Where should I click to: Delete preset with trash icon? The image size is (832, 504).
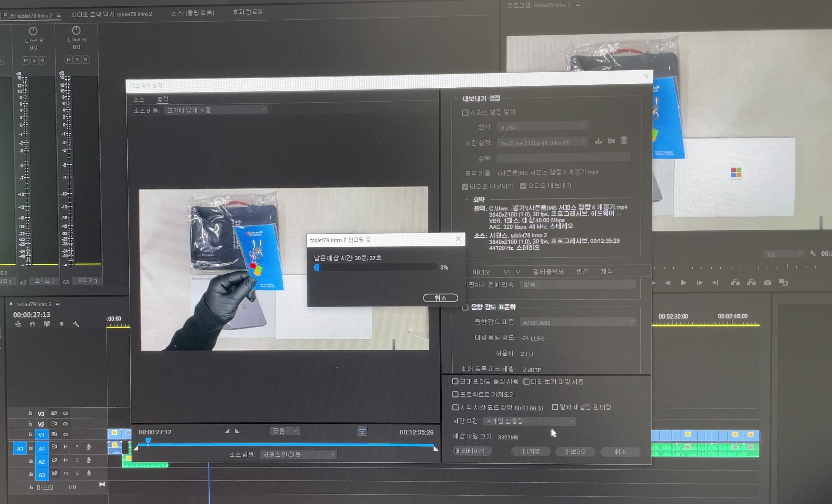624,140
